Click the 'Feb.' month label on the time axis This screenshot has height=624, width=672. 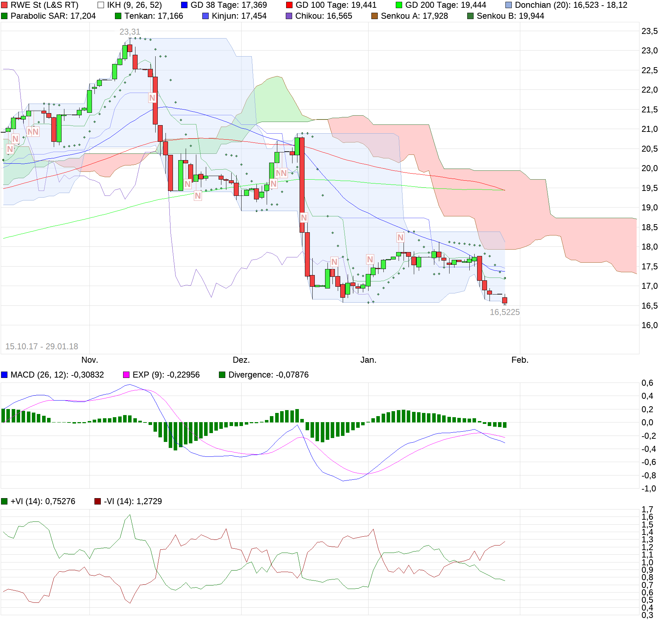click(520, 360)
